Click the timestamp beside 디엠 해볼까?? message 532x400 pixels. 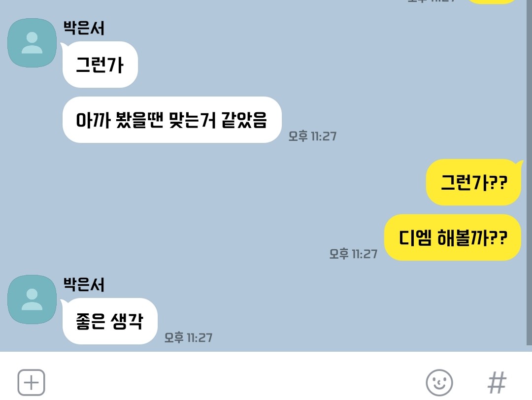pyautogui.click(x=353, y=254)
